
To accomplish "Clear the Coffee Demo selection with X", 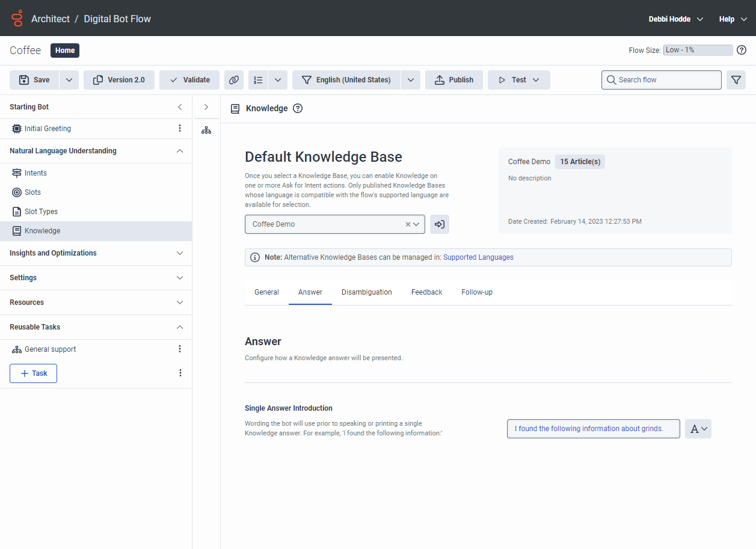I will coord(408,224).
